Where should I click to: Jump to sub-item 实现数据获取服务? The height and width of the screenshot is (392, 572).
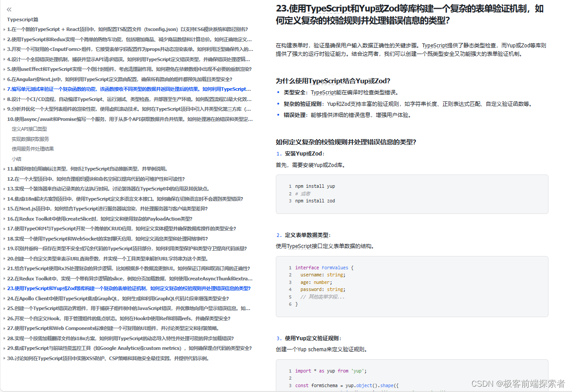pyautogui.click(x=30, y=139)
